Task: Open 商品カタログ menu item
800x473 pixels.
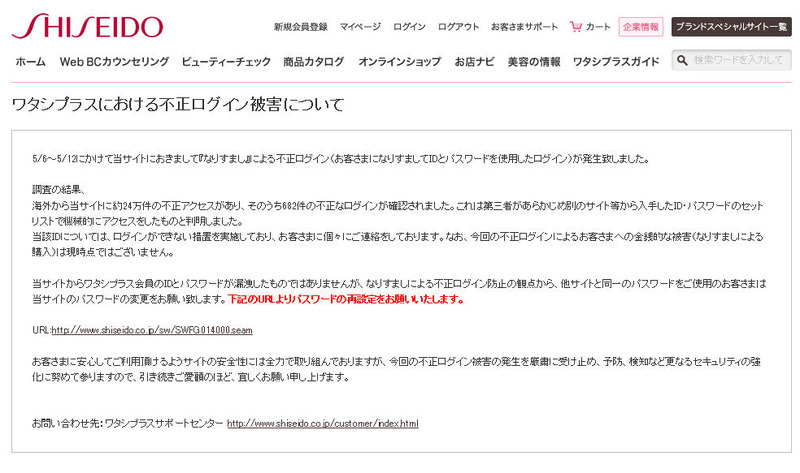Action: coord(314,62)
